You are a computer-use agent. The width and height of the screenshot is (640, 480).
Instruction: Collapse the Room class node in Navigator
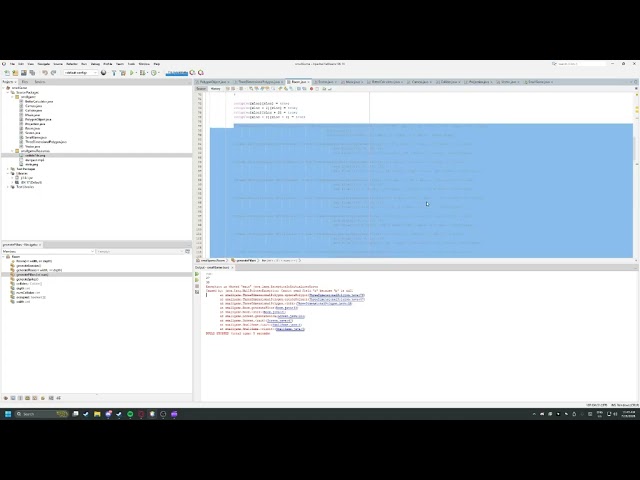coord(3,257)
